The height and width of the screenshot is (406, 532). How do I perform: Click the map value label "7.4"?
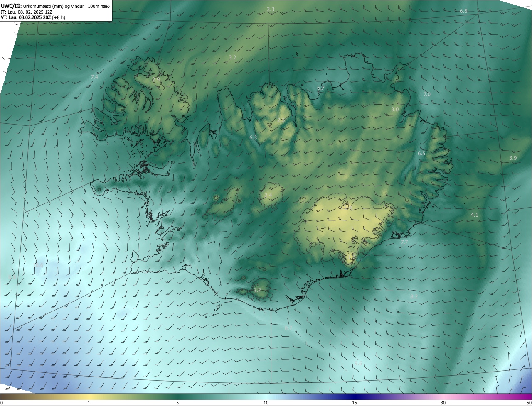94,77
